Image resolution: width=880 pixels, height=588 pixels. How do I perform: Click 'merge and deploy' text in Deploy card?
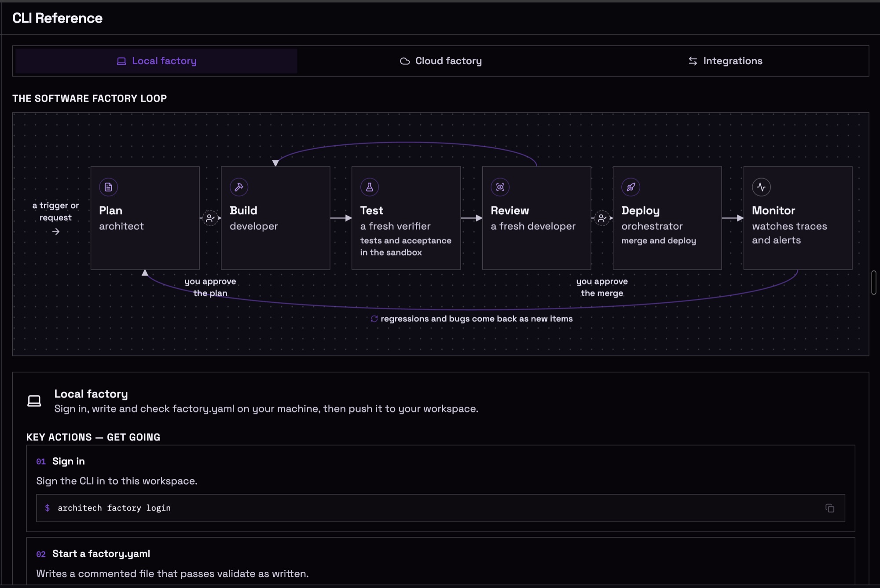[x=659, y=241]
